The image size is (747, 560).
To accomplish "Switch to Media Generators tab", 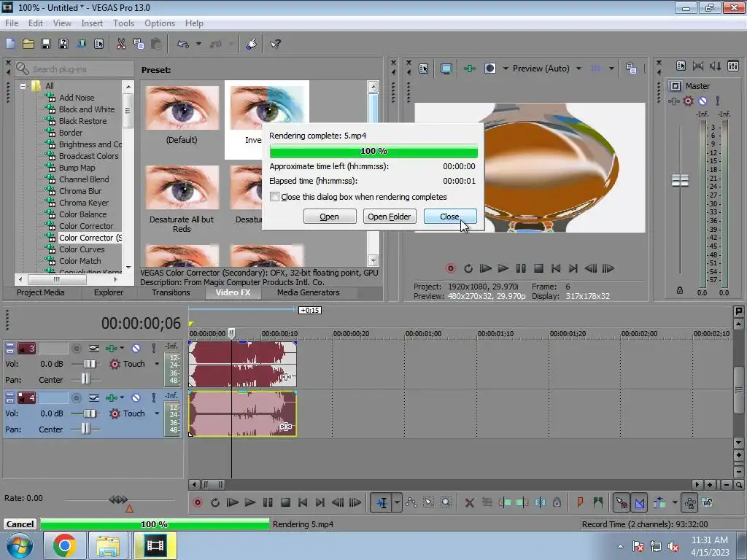I will tap(309, 292).
